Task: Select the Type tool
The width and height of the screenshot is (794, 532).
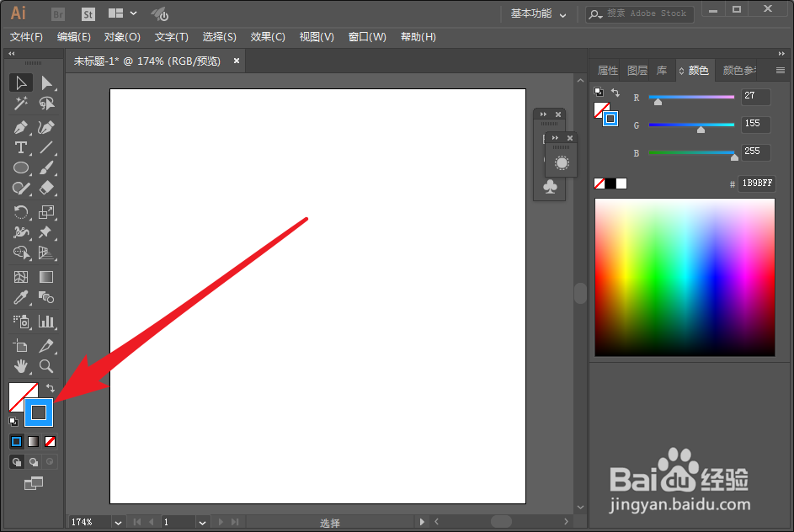Action: (x=21, y=147)
